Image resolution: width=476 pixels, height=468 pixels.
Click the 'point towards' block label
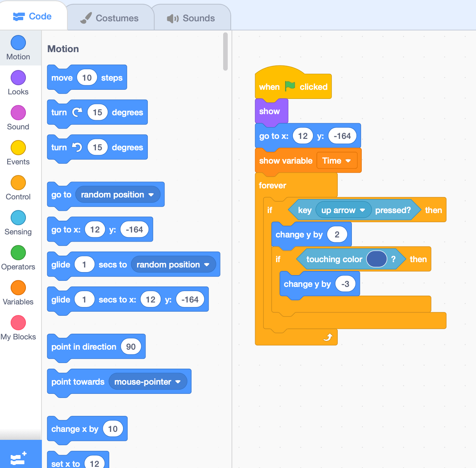[78, 382]
